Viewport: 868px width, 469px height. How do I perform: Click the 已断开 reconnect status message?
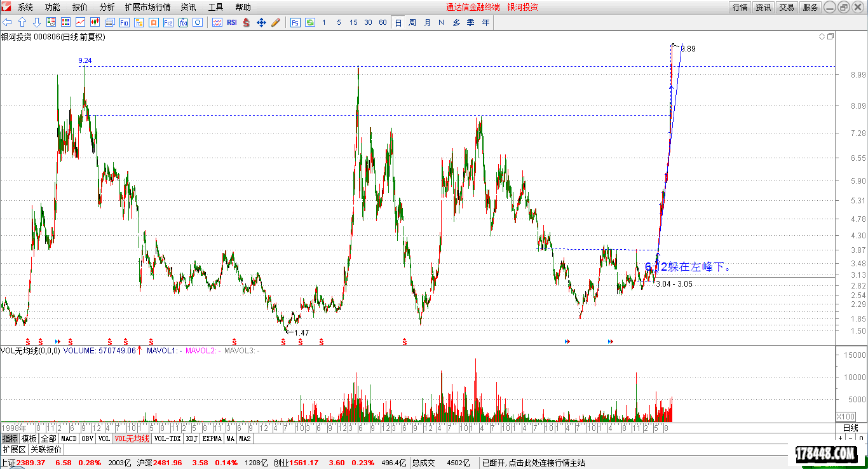tap(534, 463)
